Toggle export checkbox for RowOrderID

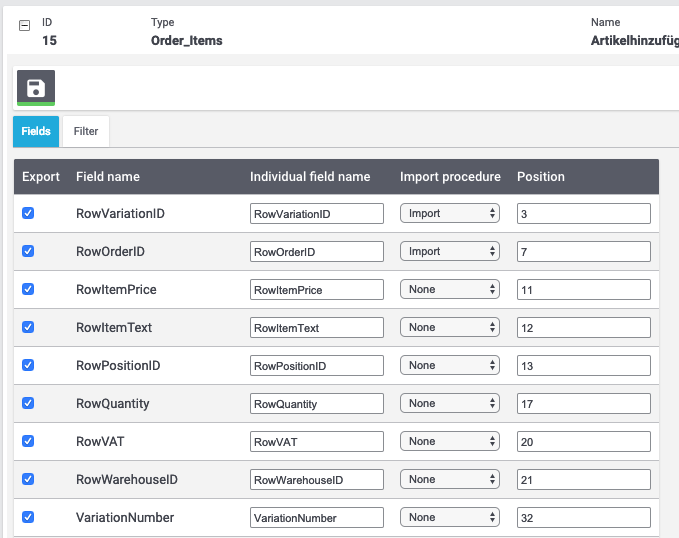(x=28, y=251)
